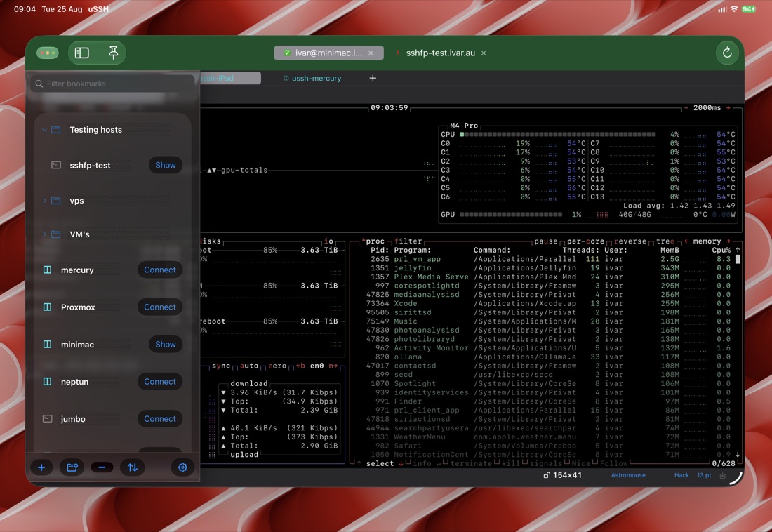This screenshot has width=772, height=532.
Task: Toggle auto scaling in network panel
Action: (249, 366)
